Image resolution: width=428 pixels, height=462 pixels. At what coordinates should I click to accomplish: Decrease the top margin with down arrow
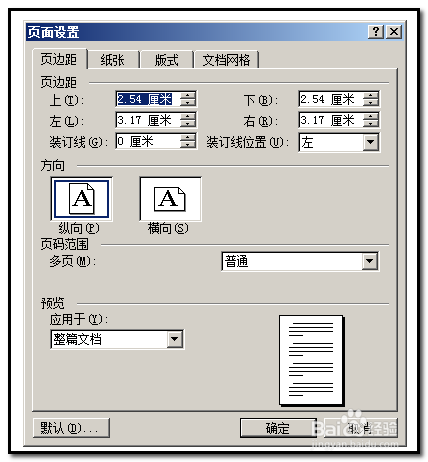[188, 103]
